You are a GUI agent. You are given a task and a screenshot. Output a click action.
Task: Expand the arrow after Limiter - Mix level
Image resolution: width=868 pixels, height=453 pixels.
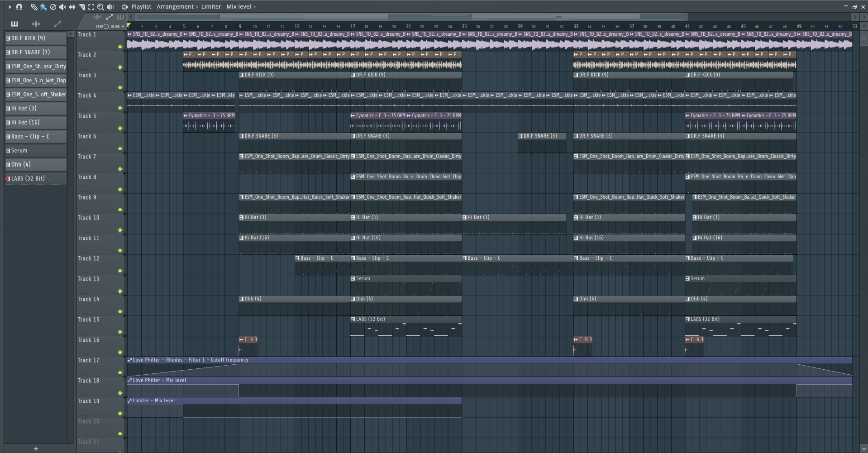[255, 7]
